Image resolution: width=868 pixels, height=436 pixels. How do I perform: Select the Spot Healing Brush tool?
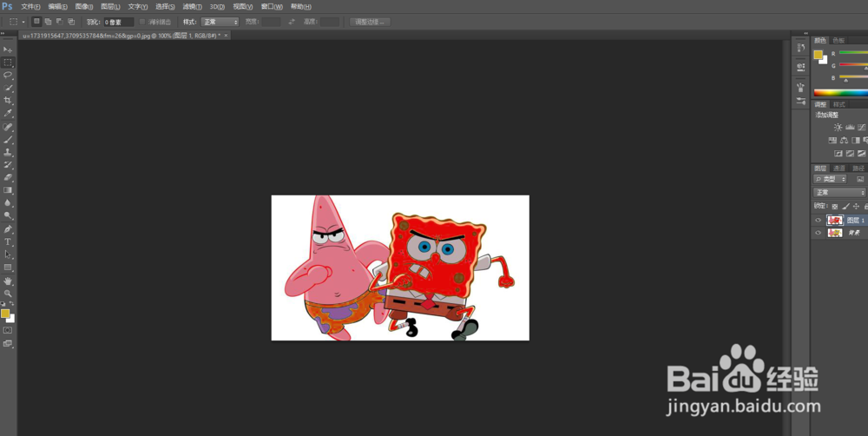(x=8, y=127)
